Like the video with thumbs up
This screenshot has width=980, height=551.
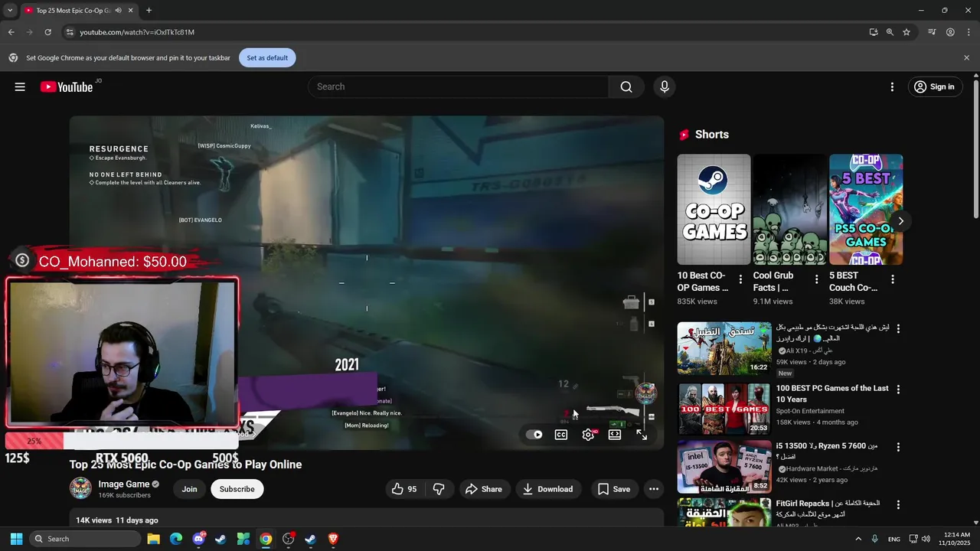pyautogui.click(x=404, y=489)
